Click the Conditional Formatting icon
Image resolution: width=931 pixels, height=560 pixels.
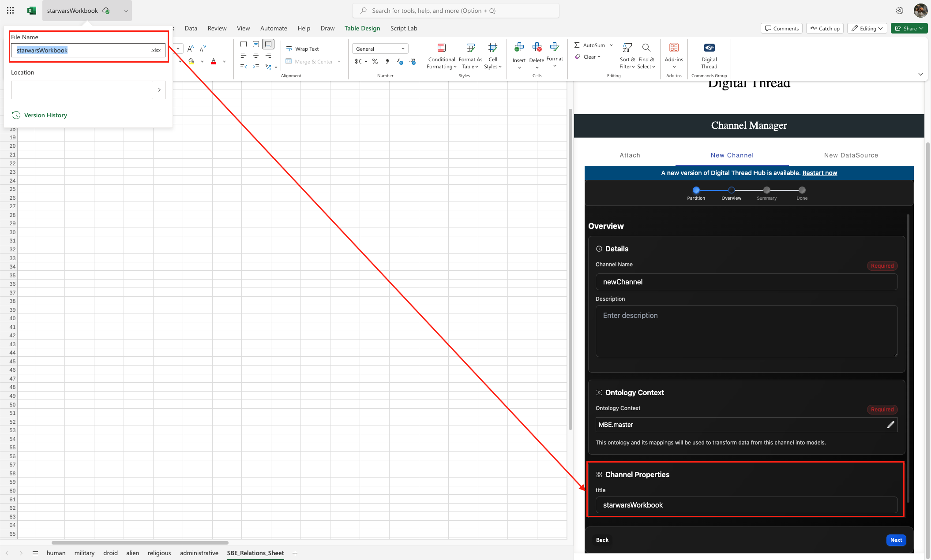point(441,48)
